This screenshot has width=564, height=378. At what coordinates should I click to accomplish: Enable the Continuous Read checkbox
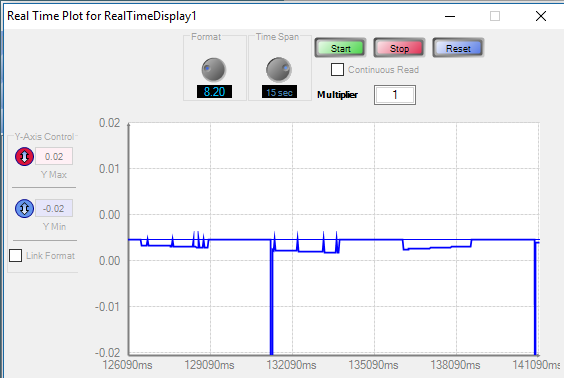(x=337, y=69)
